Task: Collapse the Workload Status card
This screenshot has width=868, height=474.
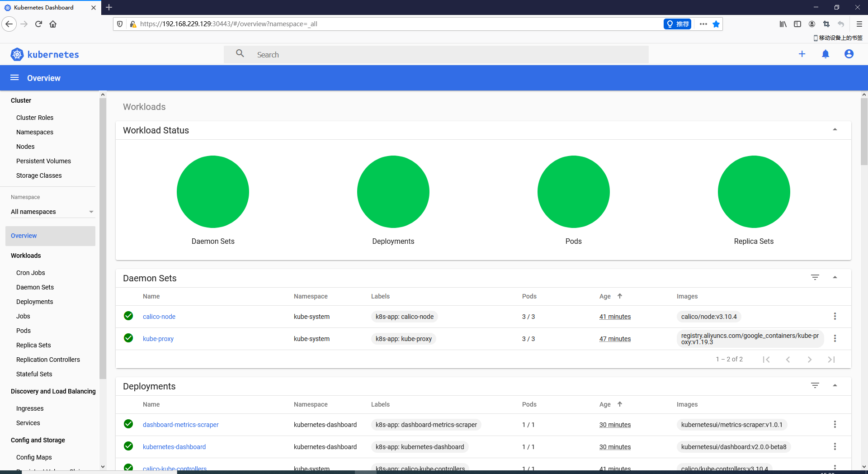Action: [x=835, y=130]
